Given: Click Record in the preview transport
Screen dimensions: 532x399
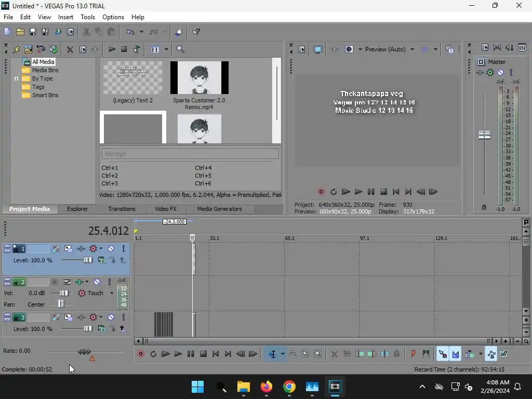Looking at the screenshot, I should [321, 192].
